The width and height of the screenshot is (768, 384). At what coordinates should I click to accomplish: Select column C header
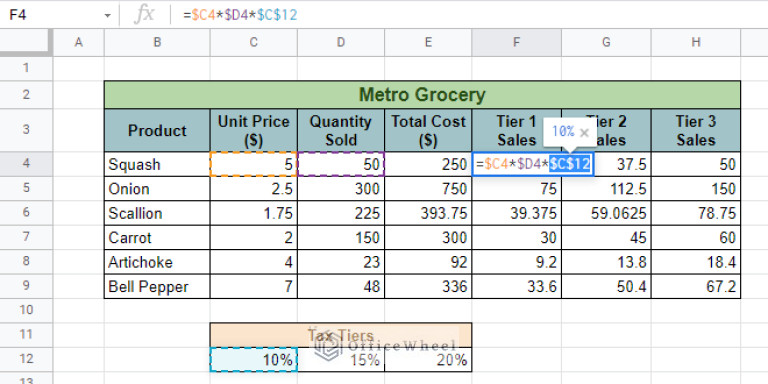tap(254, 43)
